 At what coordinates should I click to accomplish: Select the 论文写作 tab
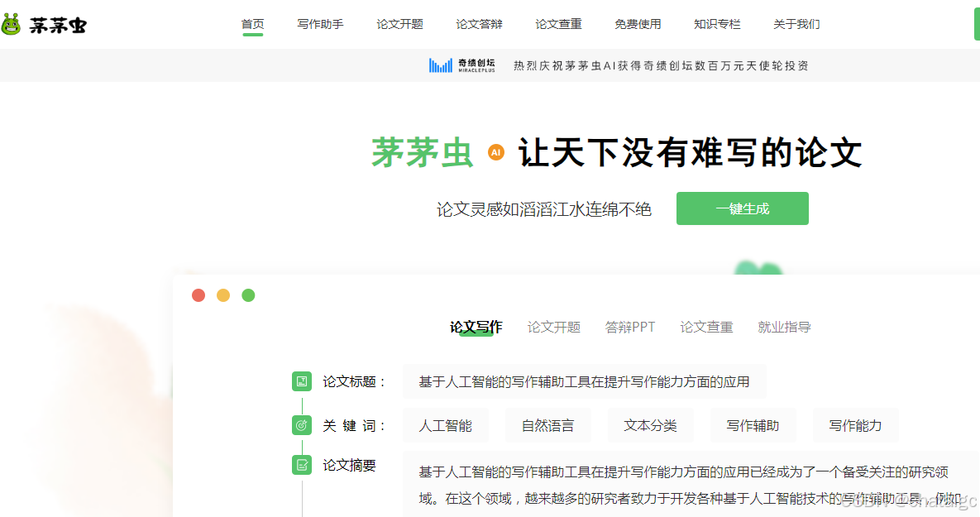click(476, 327)
